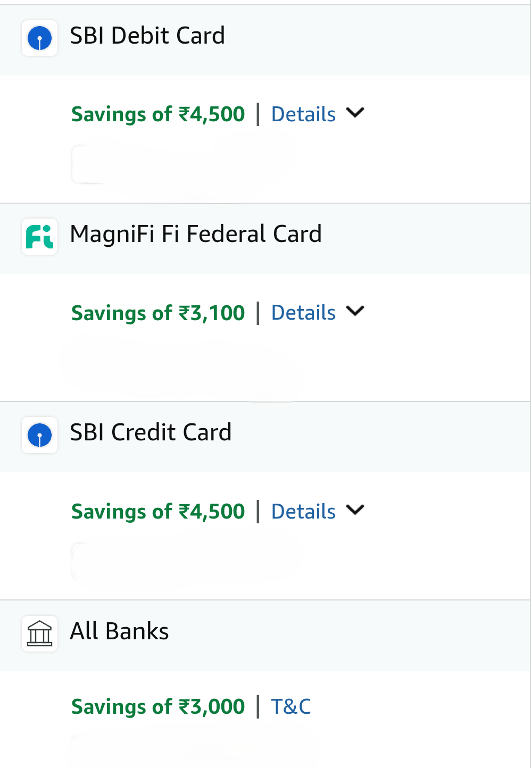
Task: Click the Savings of ₹3,000 text
Action: (158, 707)
